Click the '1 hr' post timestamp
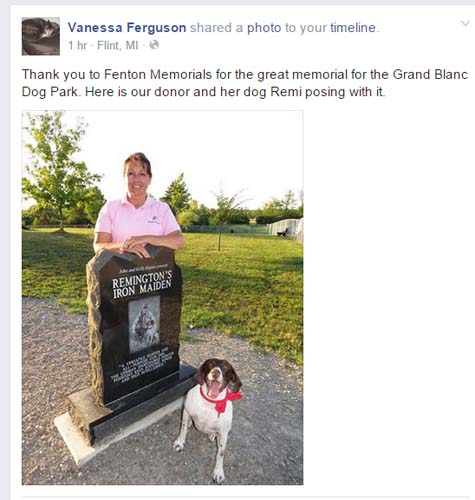This screenshot has height=500, width=475. point(77,45)
